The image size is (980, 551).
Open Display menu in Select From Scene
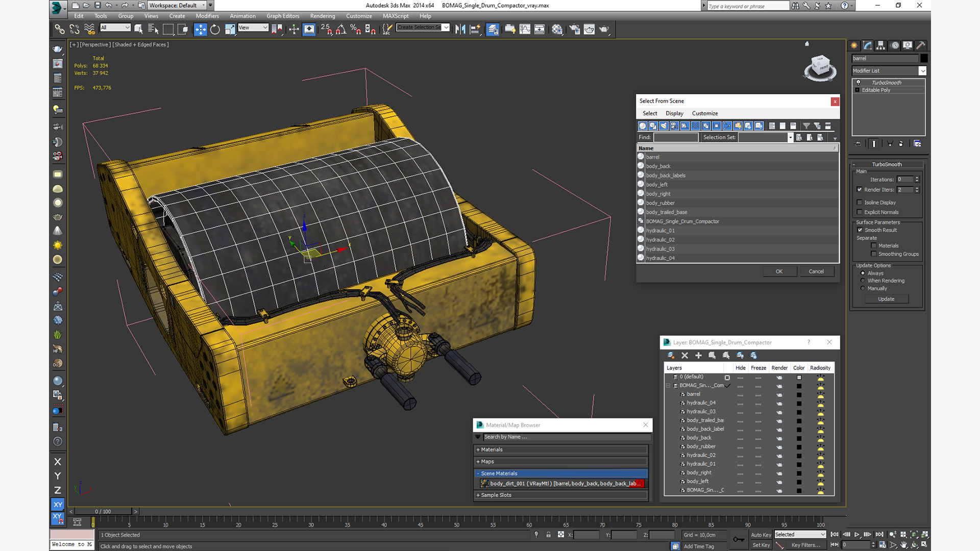tap(674, 113)
